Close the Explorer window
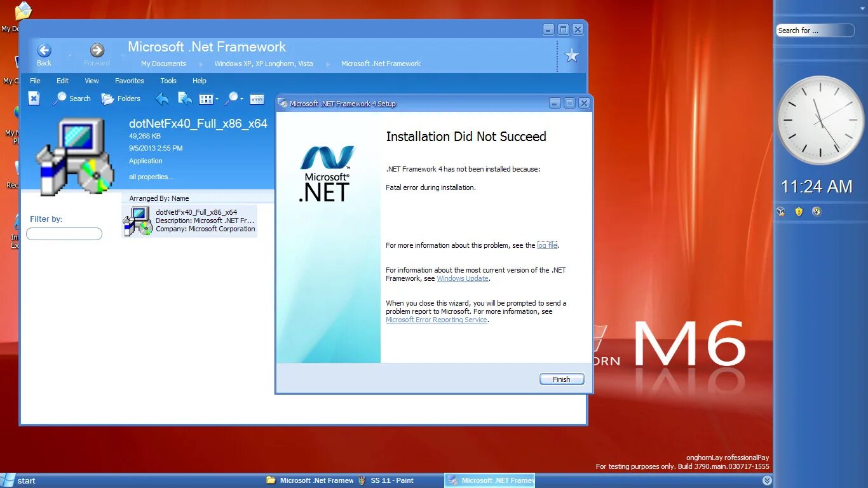 578,29
